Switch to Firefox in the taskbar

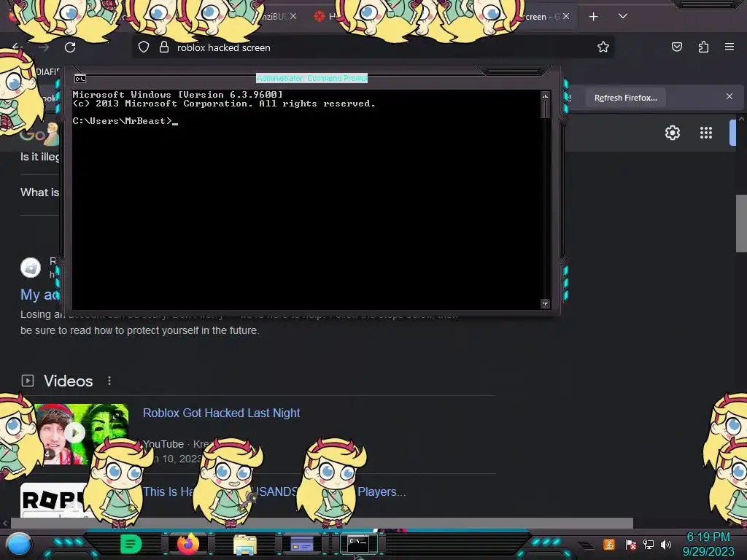point(187,544)
